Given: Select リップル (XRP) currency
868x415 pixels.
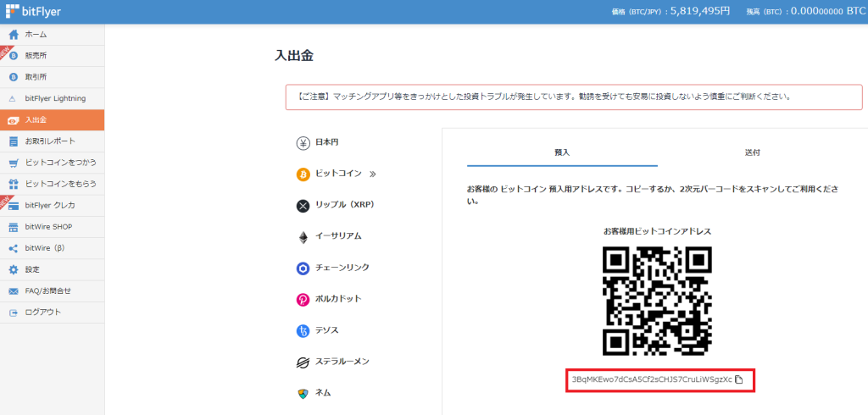Looking at the screenshot, I should (345, 205).
